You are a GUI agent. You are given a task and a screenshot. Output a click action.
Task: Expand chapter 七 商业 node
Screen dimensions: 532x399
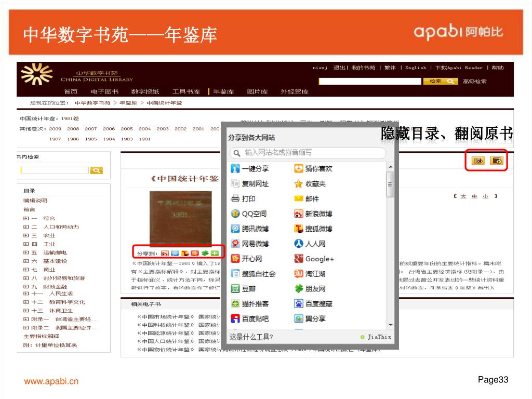(26, 270)
